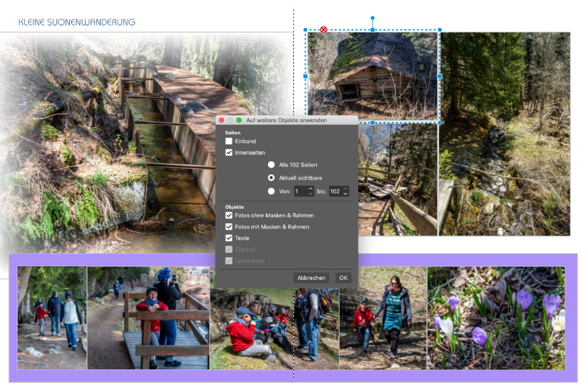Select the Alle 102 Seiten radio option
The image size is (588, 385).
pos(271,165)
